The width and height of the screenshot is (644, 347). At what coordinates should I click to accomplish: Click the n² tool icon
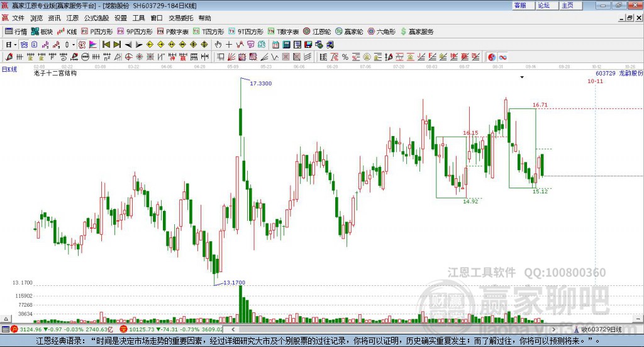click(x=107, y=57)
